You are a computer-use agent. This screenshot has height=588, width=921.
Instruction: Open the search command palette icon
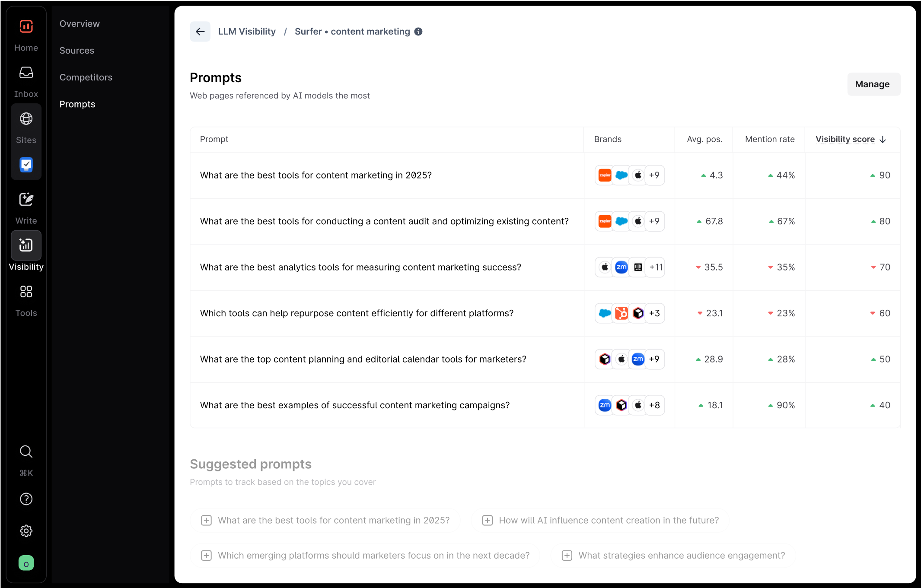26,451
